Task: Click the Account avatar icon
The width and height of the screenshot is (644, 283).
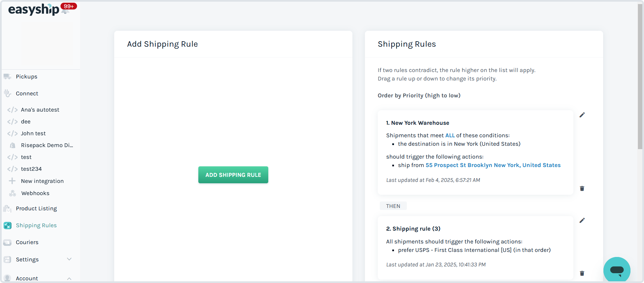Action: pyautogui.click(x=7, y=278)
